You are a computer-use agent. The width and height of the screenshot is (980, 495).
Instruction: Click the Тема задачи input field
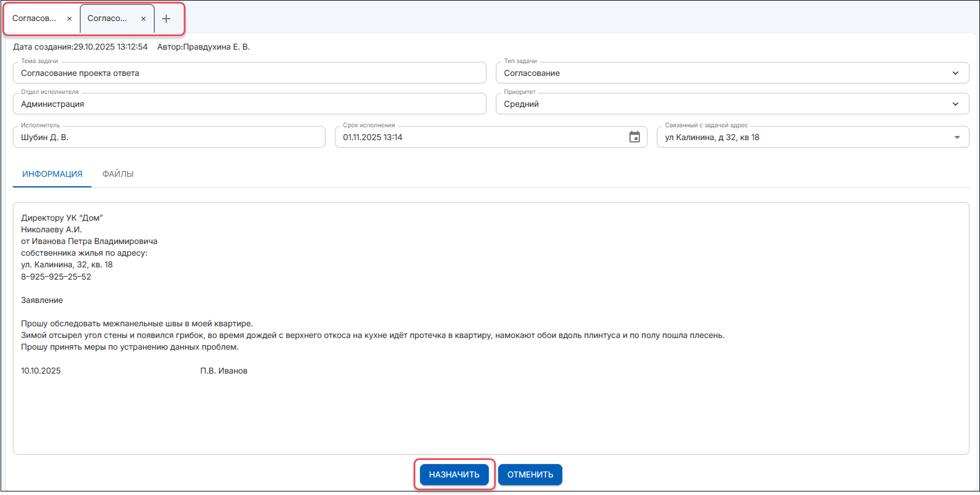[249, 73]
